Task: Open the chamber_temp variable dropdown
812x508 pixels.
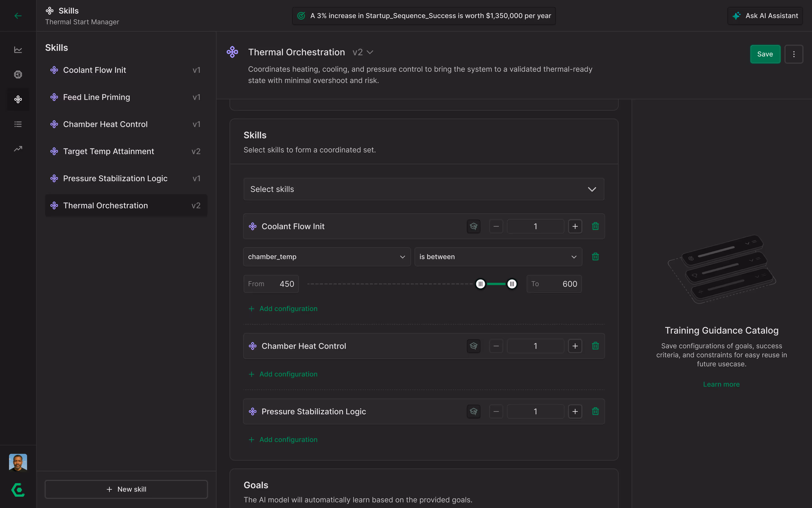Action: tap(327, 257)
